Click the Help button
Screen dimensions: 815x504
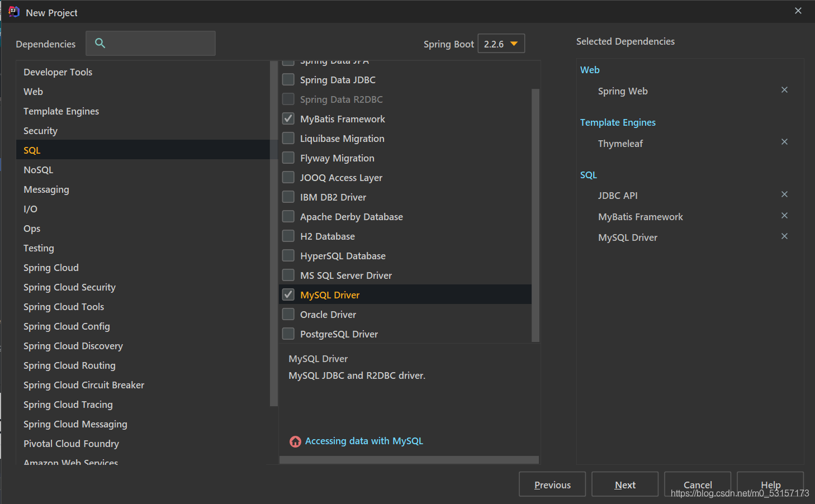pyautogui.click(x=770, y=484)
